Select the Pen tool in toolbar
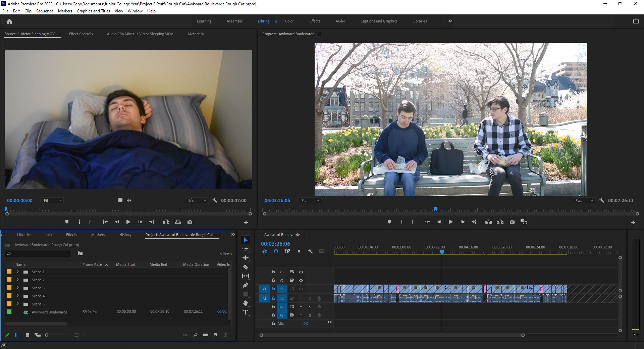The image size is (644, 349). click(x=246, y=285)
